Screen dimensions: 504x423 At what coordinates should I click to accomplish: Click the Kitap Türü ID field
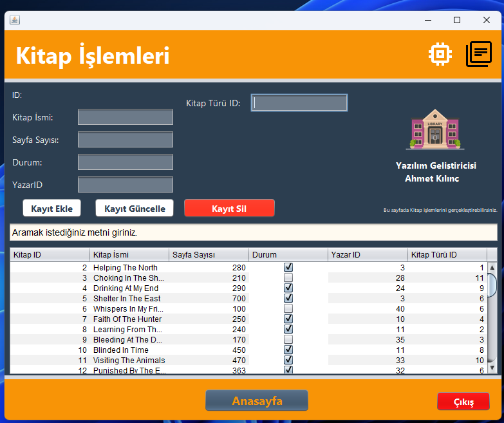(x=299, y=103)
